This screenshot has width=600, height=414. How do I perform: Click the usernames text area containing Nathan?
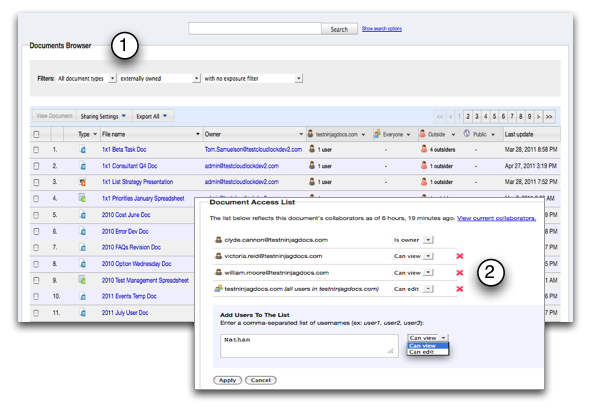308,345
